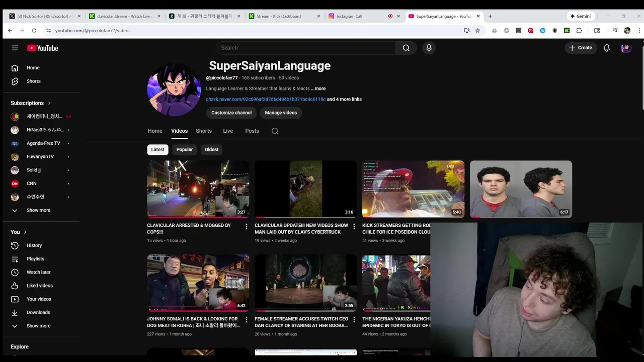
Task: Open the mugshot thumbnail video 6:17
Action: pos(521,189)
